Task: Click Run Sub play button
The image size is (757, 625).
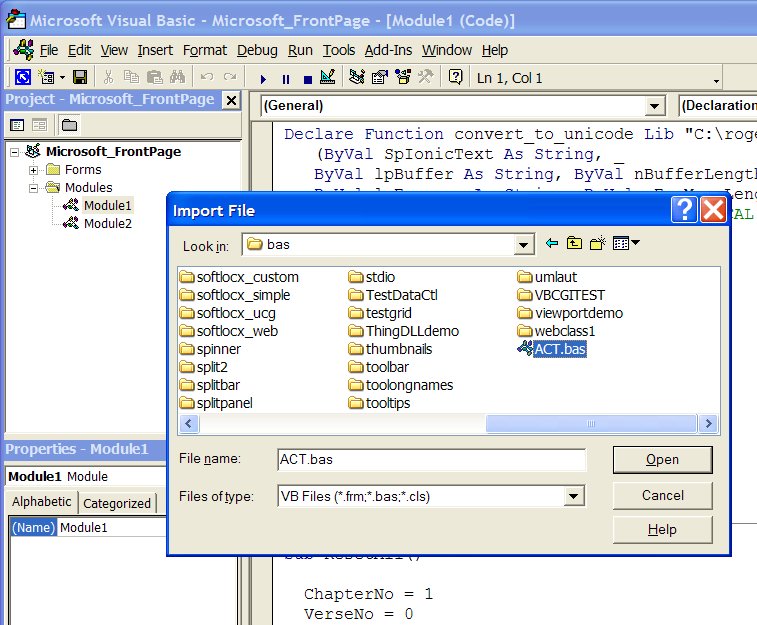Action: coord(263,79)
